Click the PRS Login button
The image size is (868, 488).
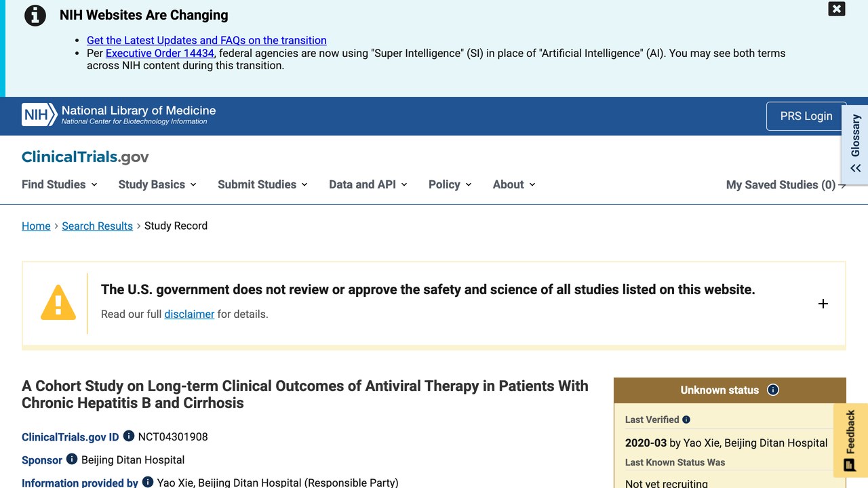click(806, 116)
